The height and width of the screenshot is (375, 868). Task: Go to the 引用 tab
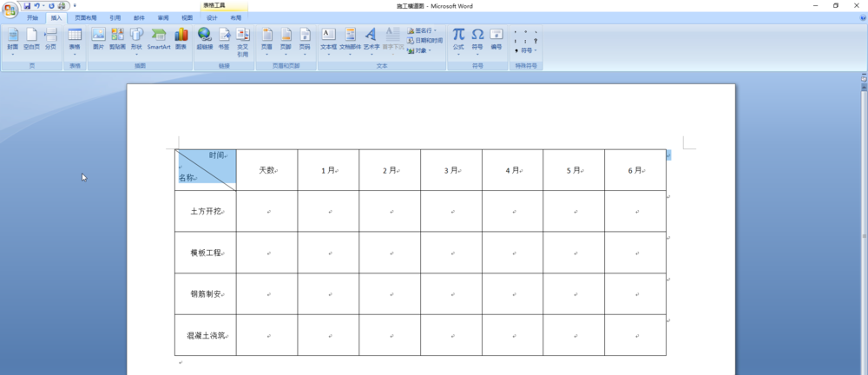click(115, 17)
